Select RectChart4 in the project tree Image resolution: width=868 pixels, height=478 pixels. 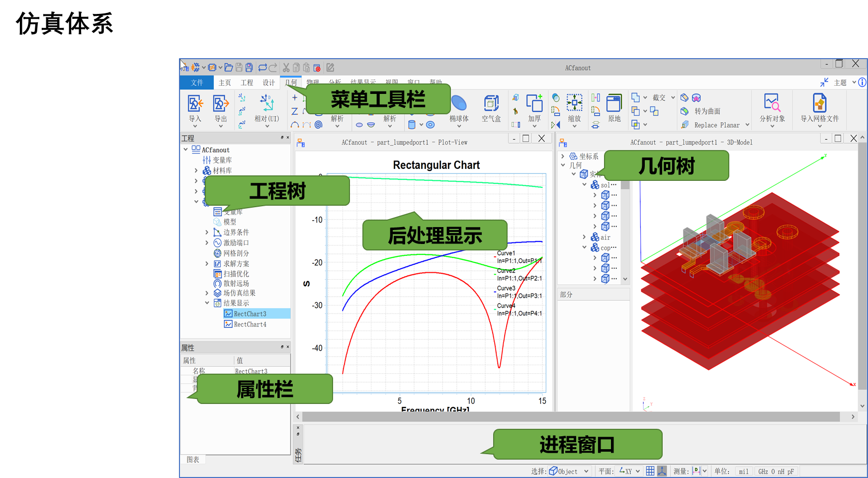point(250,324)
